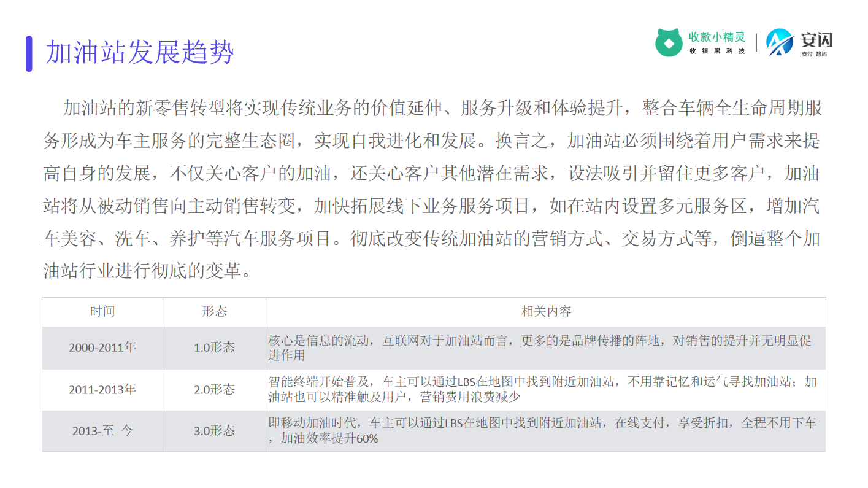Click the 时间 column header
Viewport: 868px width, 488px height.
click(x=102, y=311)
